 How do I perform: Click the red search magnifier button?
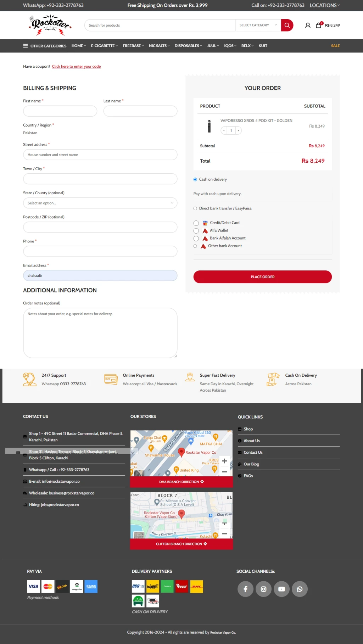(x=287, y=25)
